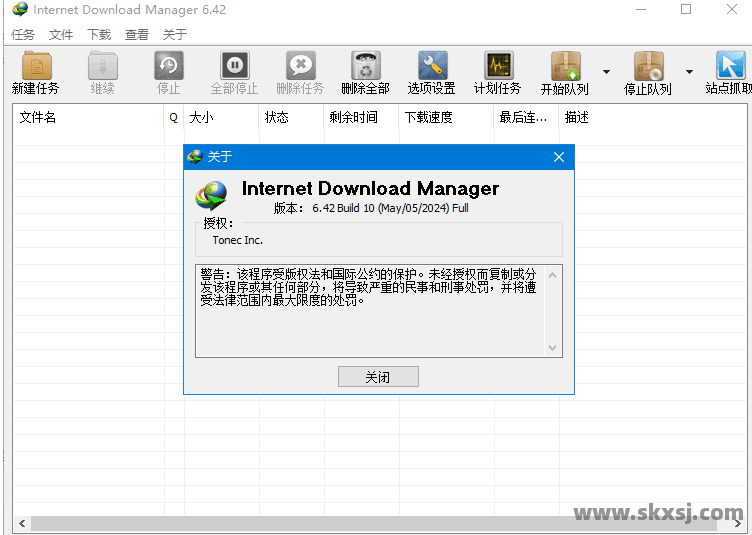
Task: Open the 查看 menu
Action: click(x=137, y=34)
